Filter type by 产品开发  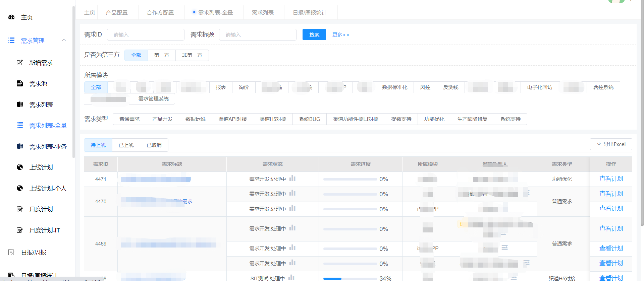pos(162,119)
